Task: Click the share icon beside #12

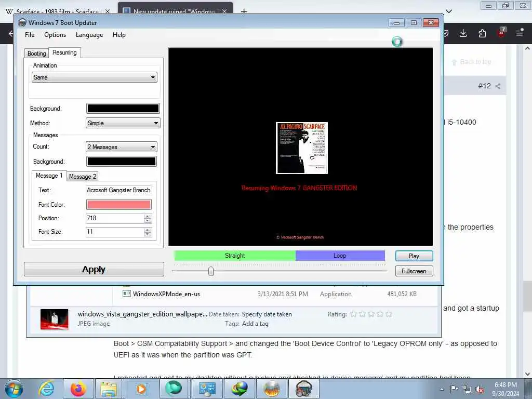Action: click(498, 86)
